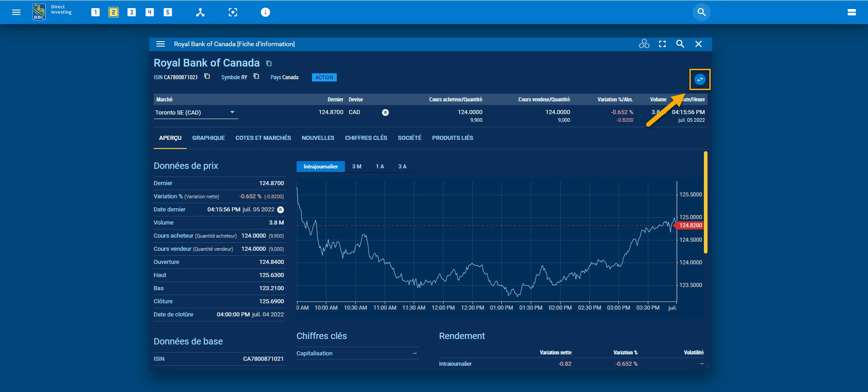Screen dimensions: 868x392
Task: Copy the ISIN CA7800871021 code
Action: coord(207,76)
